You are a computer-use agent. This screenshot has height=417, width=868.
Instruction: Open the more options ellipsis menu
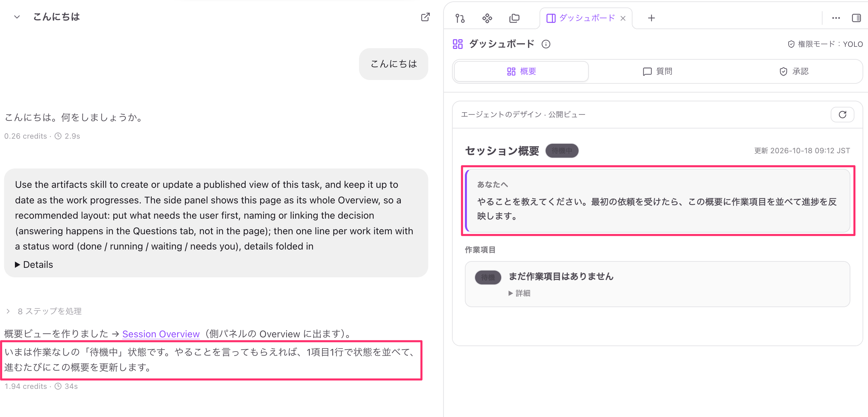click(x=836, y=18)
